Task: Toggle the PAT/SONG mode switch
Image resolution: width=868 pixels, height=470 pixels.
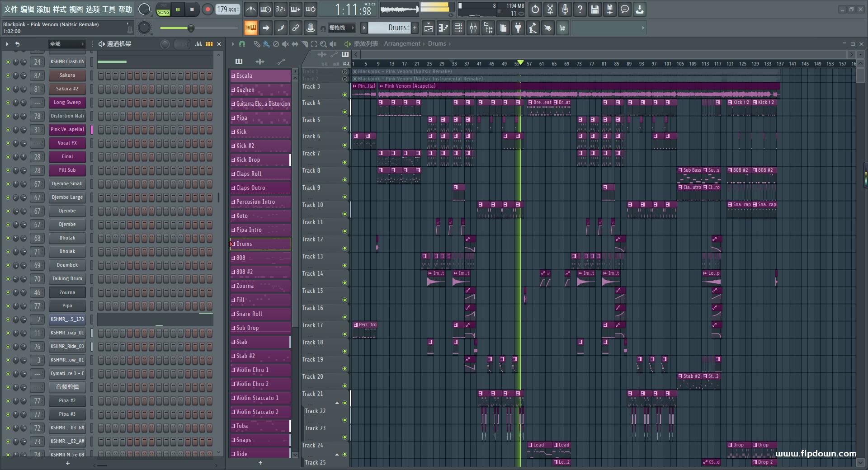Action: (163, 9)
